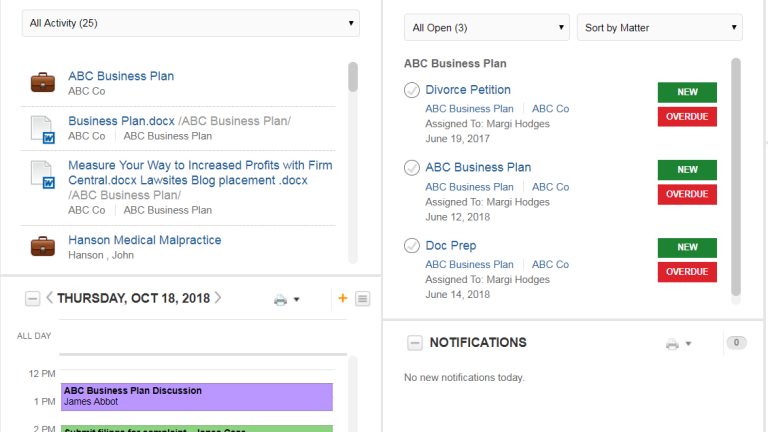Image resolution: width=768 pixels, height=432 pixels.
Task: Open the calendar list view icon
Action: coord(362,299)
